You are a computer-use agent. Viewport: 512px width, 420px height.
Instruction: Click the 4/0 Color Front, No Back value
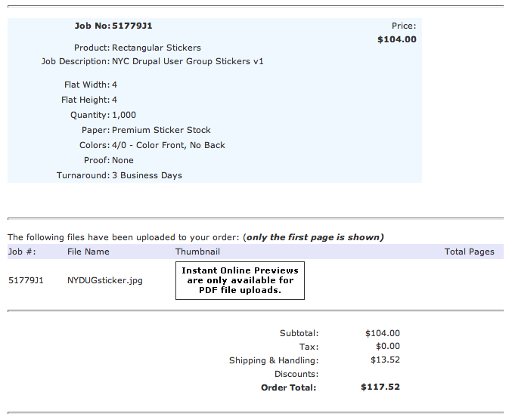[x=169, y=145]
